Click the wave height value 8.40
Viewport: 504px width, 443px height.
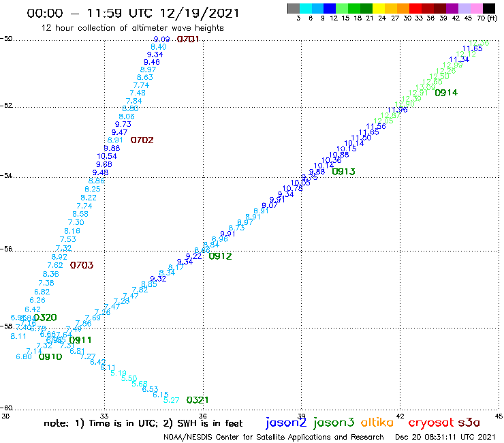click(x=159, y=47)
